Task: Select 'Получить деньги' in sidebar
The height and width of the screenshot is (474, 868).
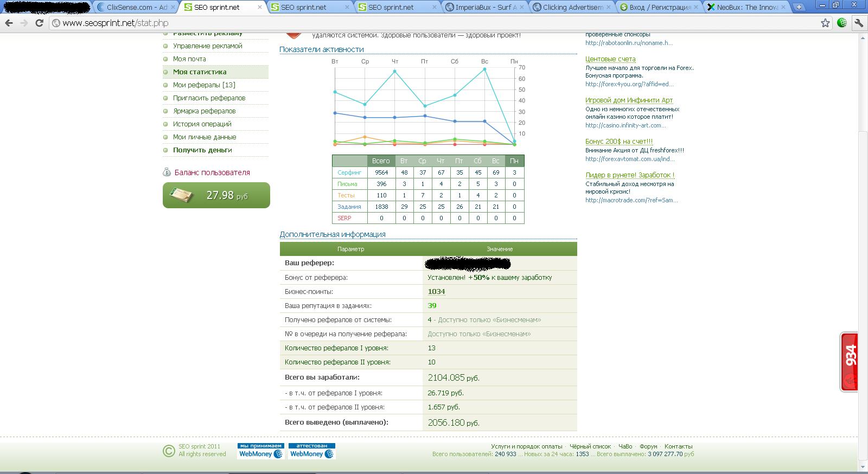Action: (202, 150)
